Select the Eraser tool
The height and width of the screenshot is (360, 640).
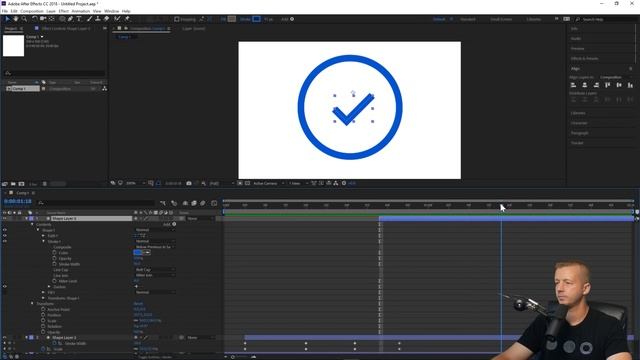(107, 19)
